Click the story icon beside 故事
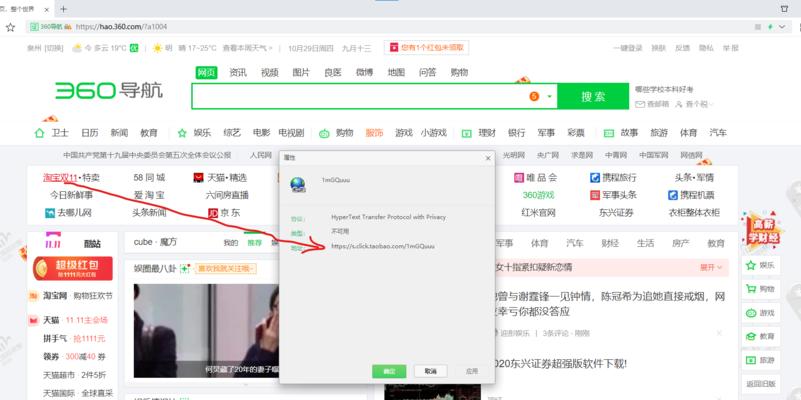801x400 pixels. click(608, 133)
